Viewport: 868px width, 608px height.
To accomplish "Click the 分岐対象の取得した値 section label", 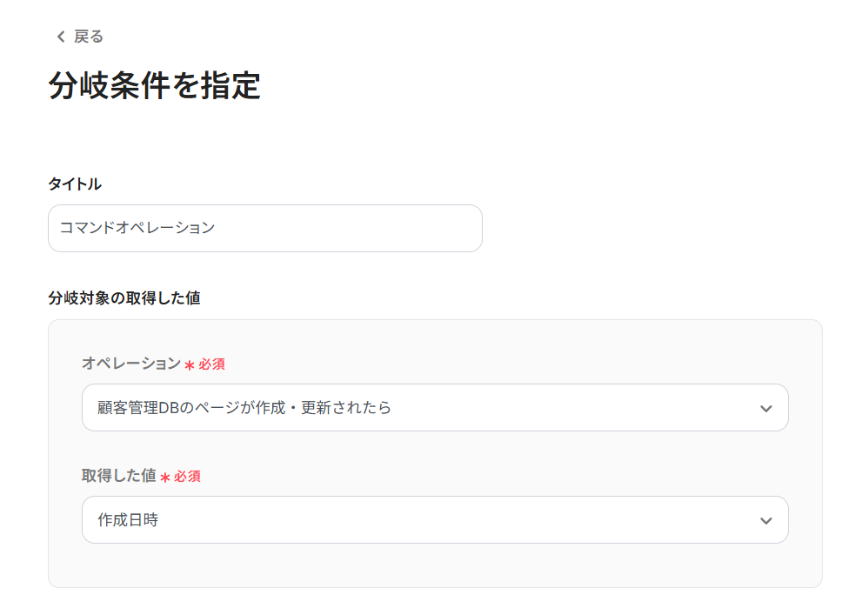I will click(124, 298).
